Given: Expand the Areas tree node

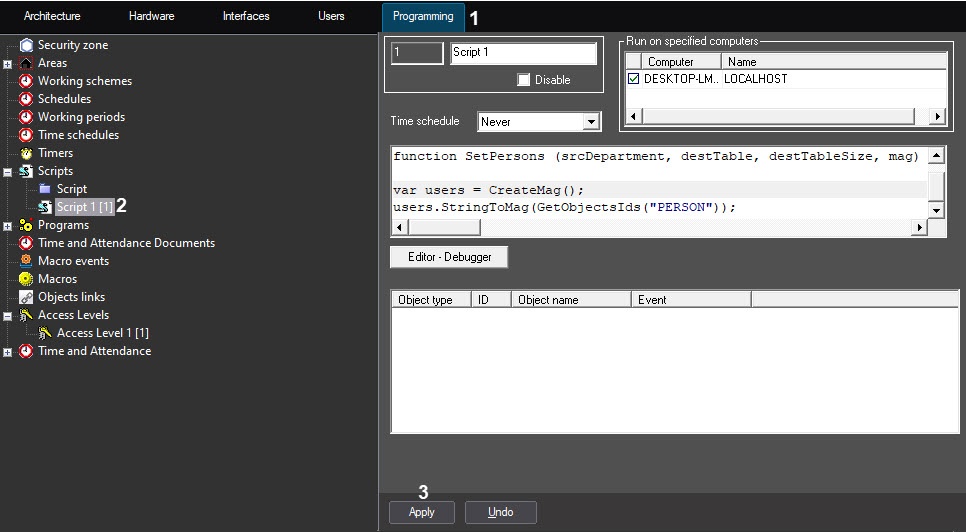Looking at the screenshot, I should (8, 64).
